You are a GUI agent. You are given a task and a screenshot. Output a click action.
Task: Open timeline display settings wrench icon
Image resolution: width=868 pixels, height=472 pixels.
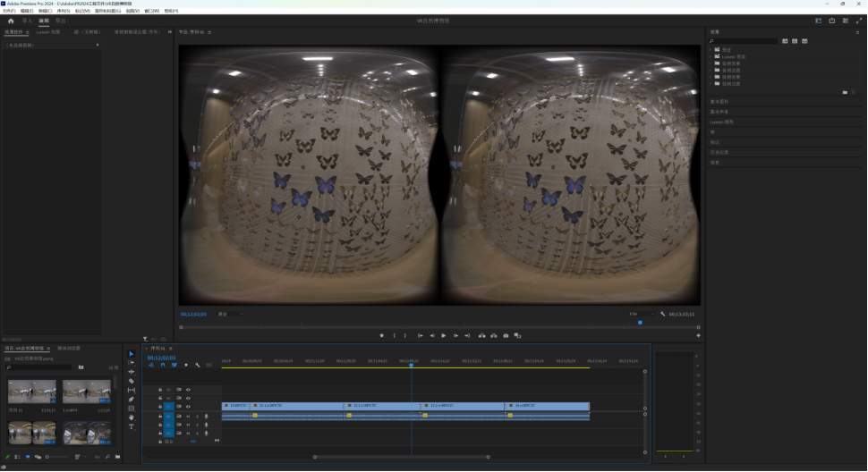click(197, 365)
